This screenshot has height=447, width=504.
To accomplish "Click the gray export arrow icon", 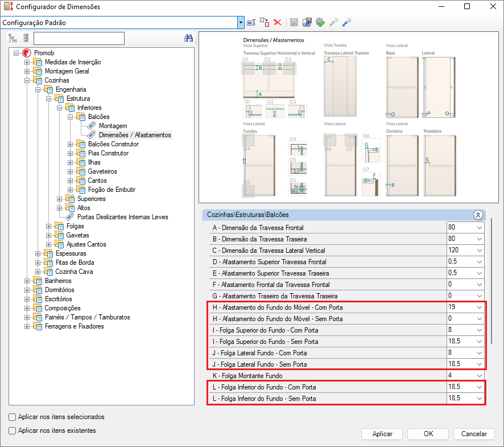I will tap(333, 22).
